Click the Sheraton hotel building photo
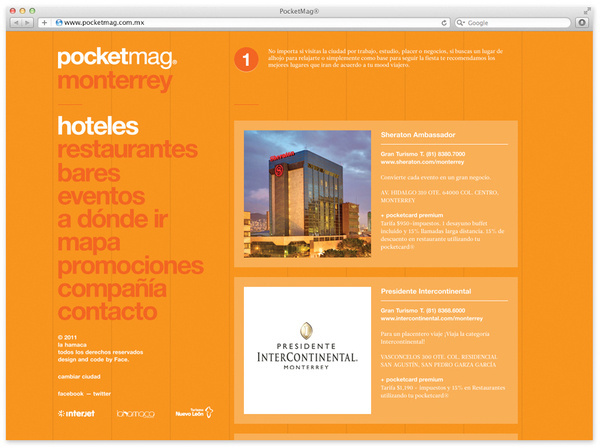This screenshot has width=600, height=448. (307, 194)
